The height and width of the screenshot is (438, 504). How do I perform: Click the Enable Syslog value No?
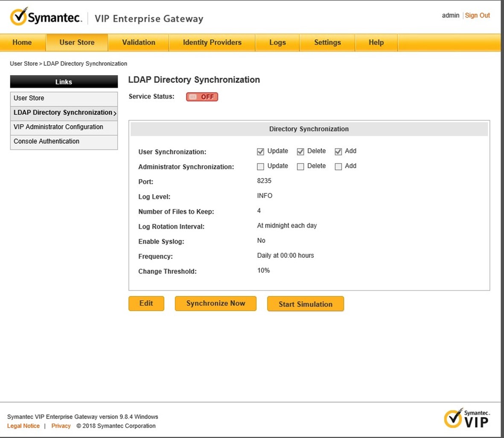tap(261, 240)
